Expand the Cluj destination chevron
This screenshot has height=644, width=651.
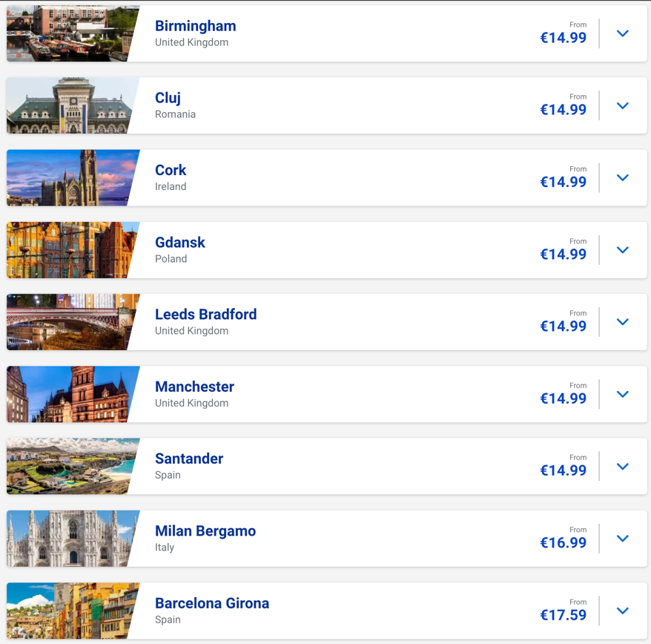pyautogui.click(x=623, y=105)
